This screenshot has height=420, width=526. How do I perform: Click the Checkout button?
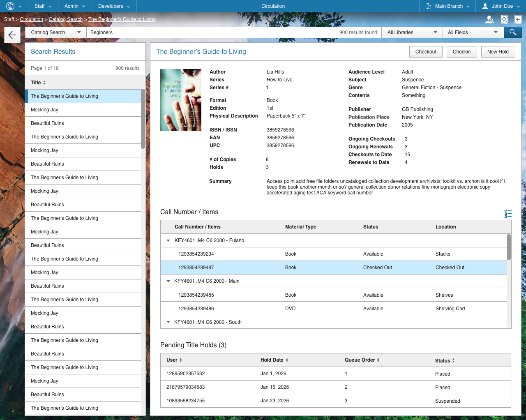coord(426,51)
